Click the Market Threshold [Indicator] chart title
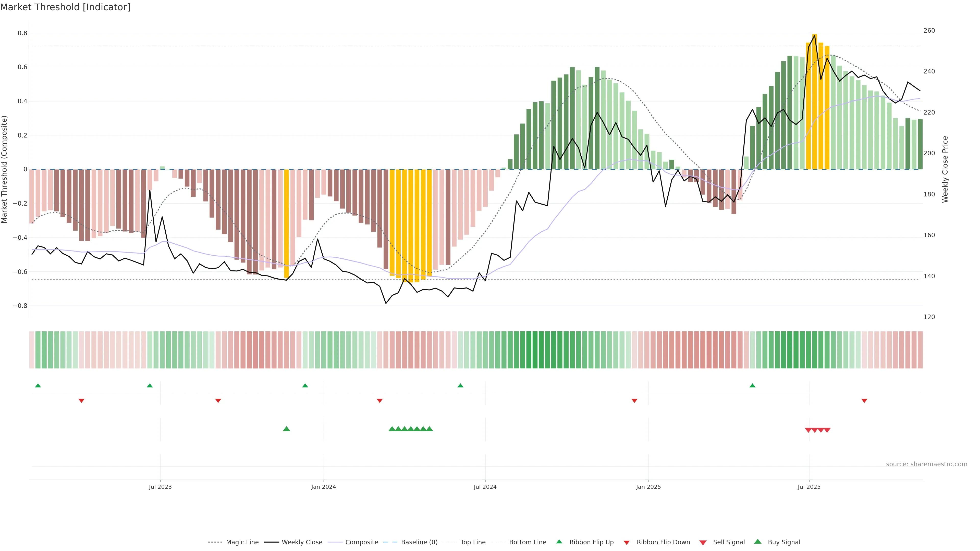Image resolution: width=980 pixels, height=551 pixels. (65, 7)
